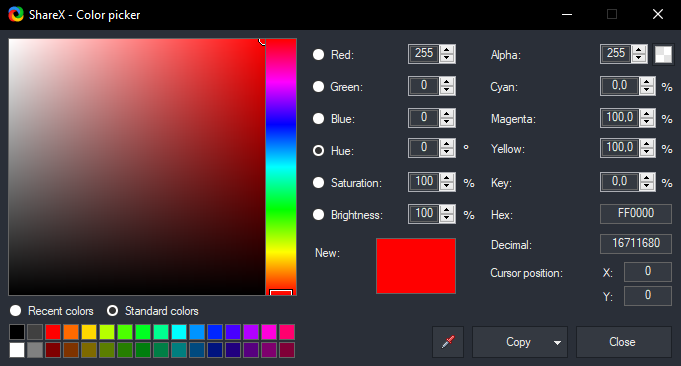Click the Decimal value field 16711680

coord(636,244)
